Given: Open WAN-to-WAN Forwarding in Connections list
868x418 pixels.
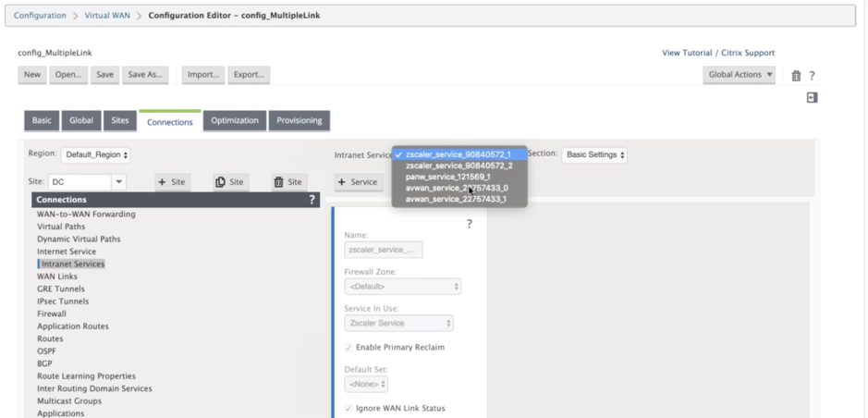Looking at the screenshot, I should 86,215.
